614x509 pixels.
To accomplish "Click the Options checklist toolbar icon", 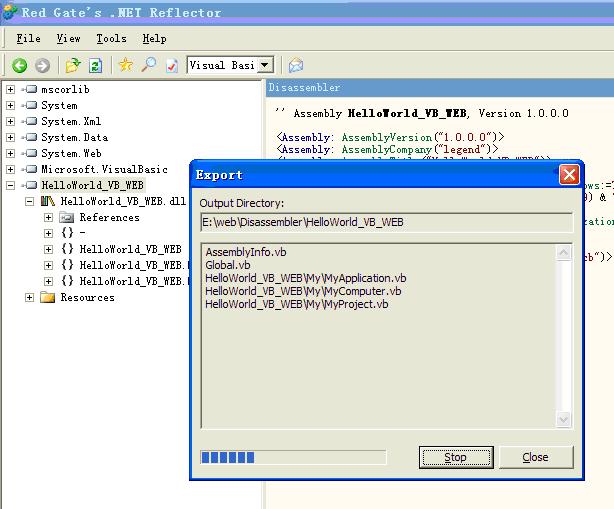I will click(172, 65).
